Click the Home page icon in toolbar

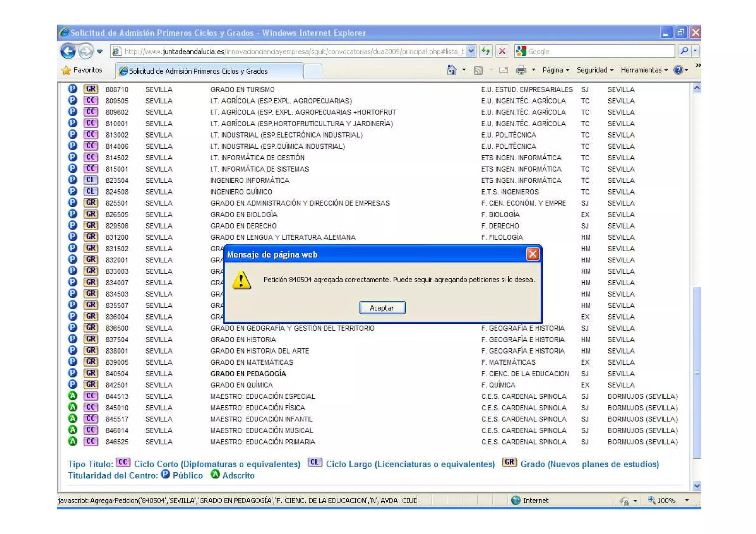tap(451, 70)
